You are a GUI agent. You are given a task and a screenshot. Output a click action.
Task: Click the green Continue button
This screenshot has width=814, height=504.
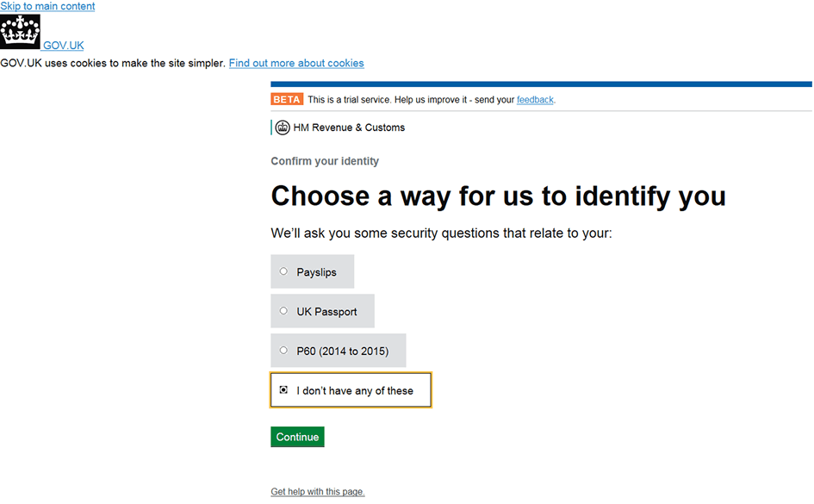pyautogui.click(x=297, y=437)
